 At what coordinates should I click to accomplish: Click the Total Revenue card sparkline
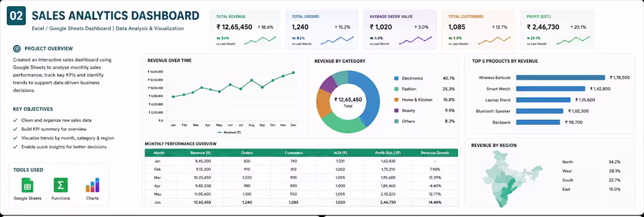point(260,40)
